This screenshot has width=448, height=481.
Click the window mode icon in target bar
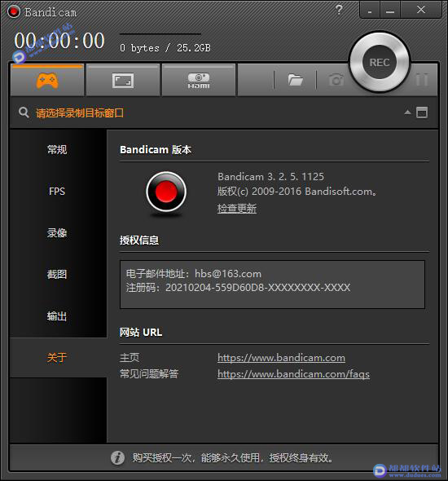point(422,113)
